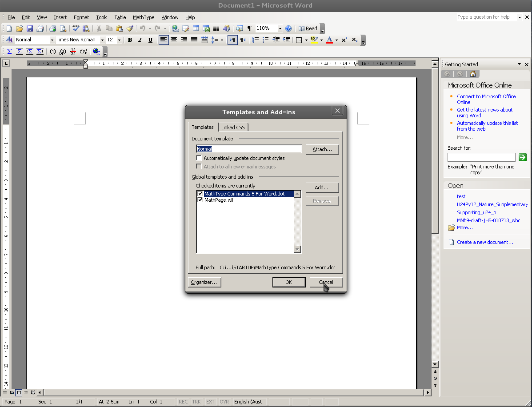Open the MNb9-draft-JHS-010713_whc document
The width and height of the screenshot is (532, 407).
point(488,220)
